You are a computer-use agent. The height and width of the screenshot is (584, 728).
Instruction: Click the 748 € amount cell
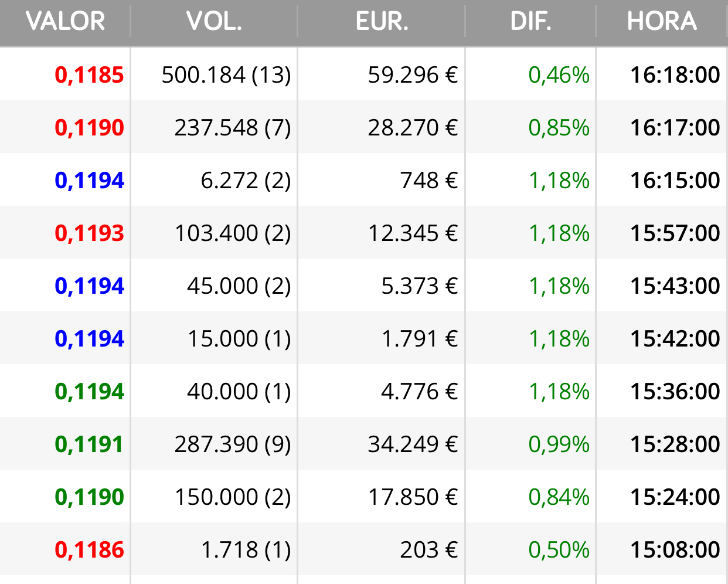click(x=428, y=181)
